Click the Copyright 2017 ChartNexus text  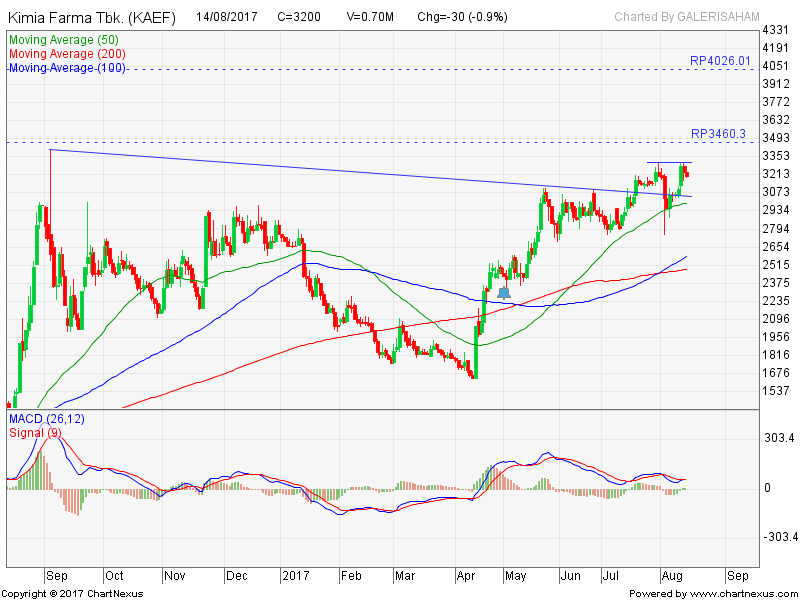73,593
